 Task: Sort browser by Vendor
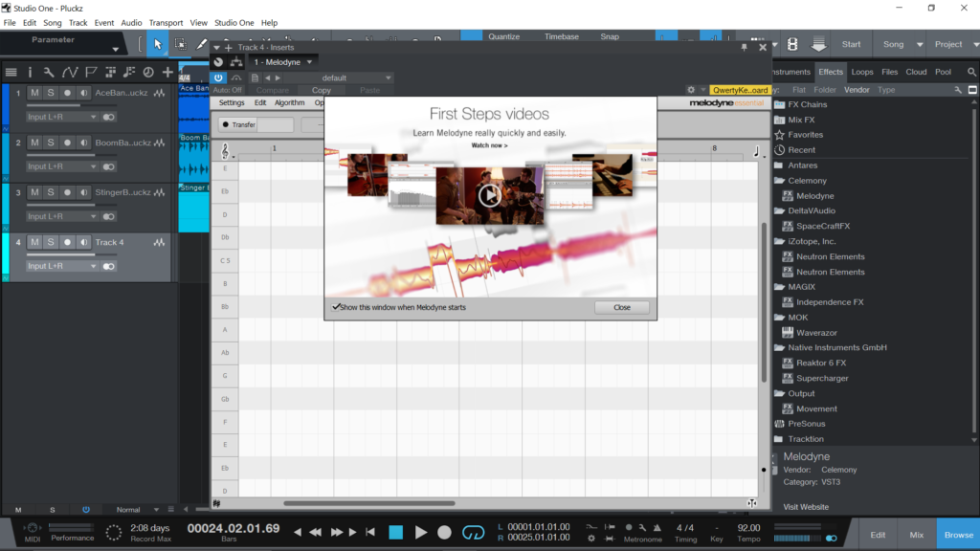(x=857, y=90)
